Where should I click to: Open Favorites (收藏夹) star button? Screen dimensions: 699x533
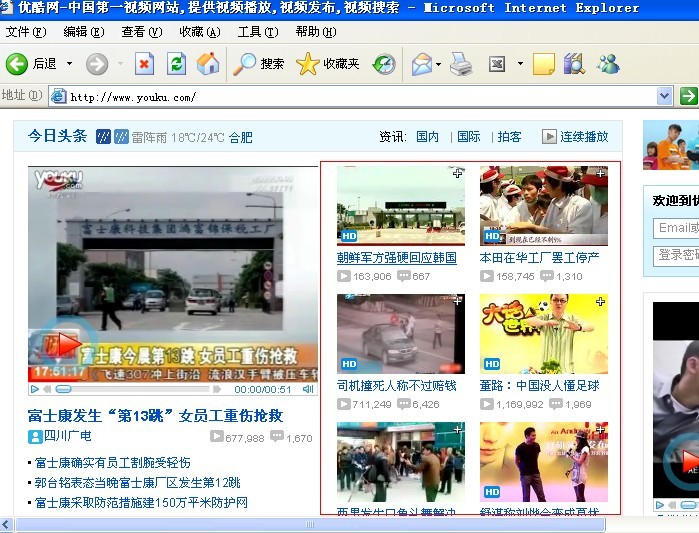pos(328,64)
